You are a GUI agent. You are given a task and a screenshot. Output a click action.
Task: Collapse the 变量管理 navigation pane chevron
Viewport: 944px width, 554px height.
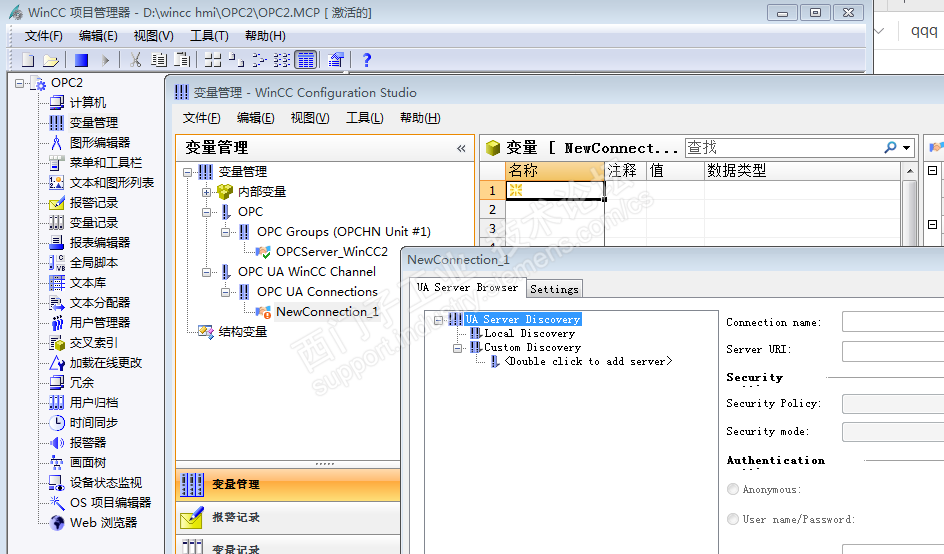461,148
